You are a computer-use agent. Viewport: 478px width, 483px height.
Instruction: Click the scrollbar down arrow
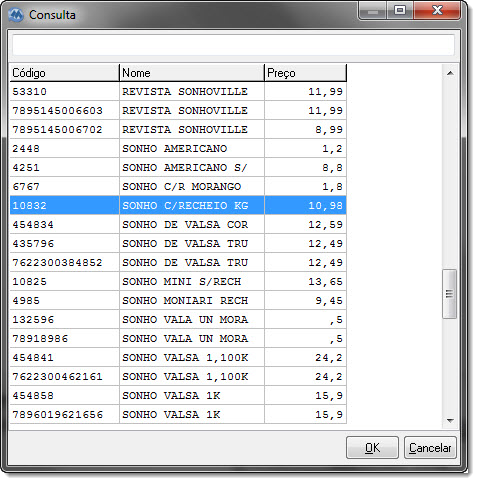[x=450, y=421]
